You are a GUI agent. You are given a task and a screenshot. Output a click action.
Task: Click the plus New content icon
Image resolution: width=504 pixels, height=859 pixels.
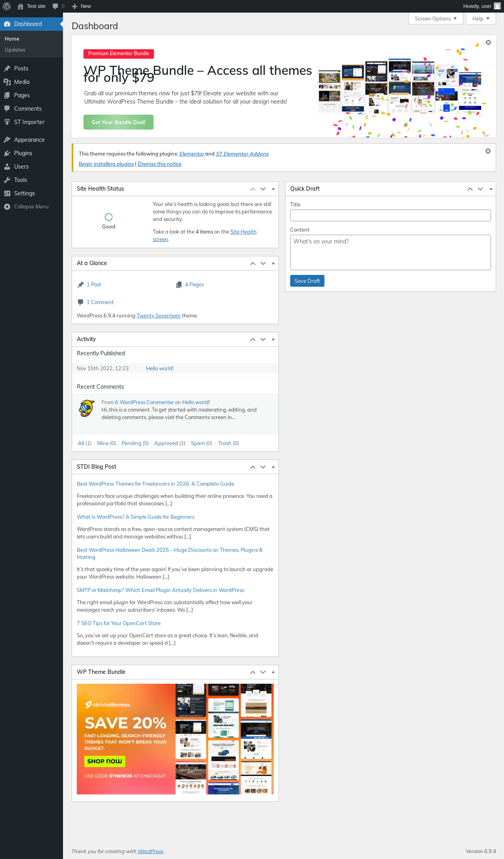tap(74, 6)
